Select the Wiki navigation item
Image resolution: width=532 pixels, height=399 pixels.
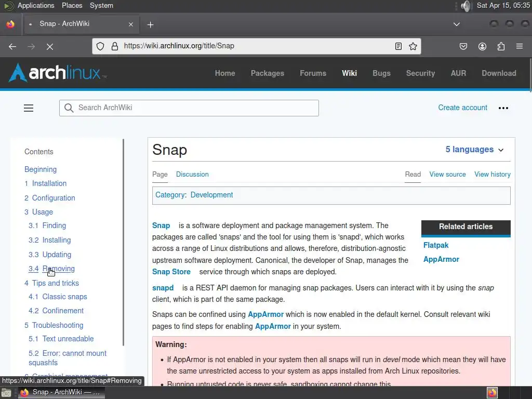pos(350,73)
